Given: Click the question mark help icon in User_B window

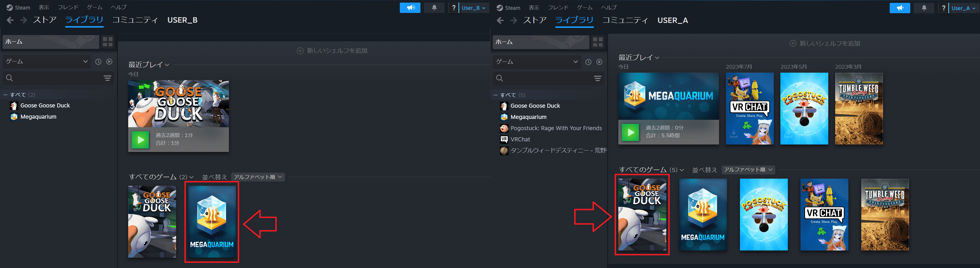Looking at the screenshot, I should (453, 8).
